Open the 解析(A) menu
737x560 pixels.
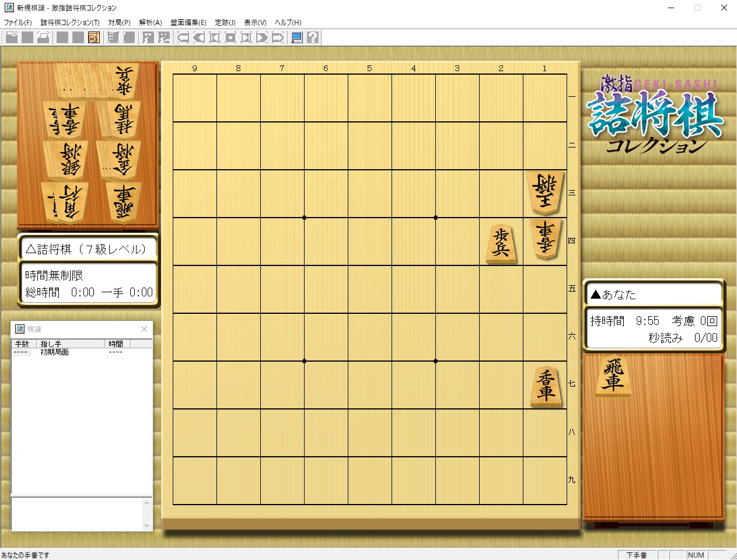150,23
